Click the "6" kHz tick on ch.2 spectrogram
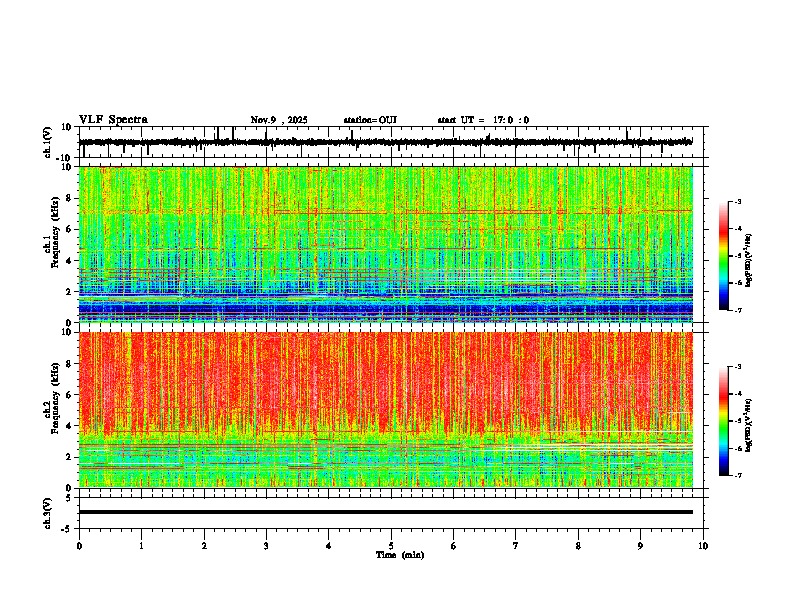792x612 pixels. [x=69, y=395]
